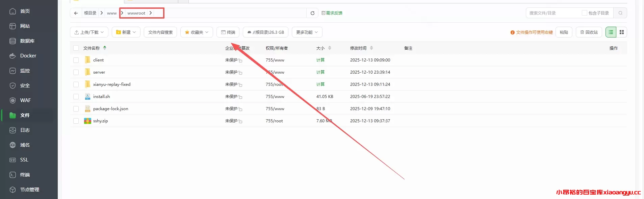The image size is (644, 199).
Task: Open the 终端 terminal toolbar button
Action: point(228,32)
